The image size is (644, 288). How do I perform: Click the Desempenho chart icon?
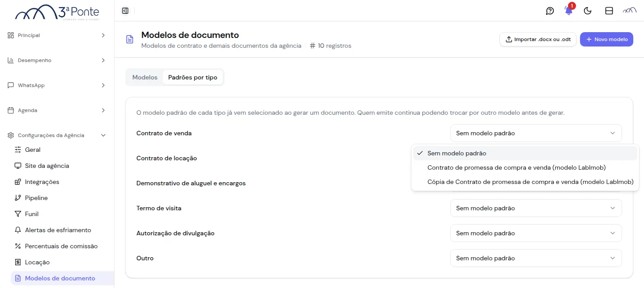pyautogui.click(x=11, y=60)
